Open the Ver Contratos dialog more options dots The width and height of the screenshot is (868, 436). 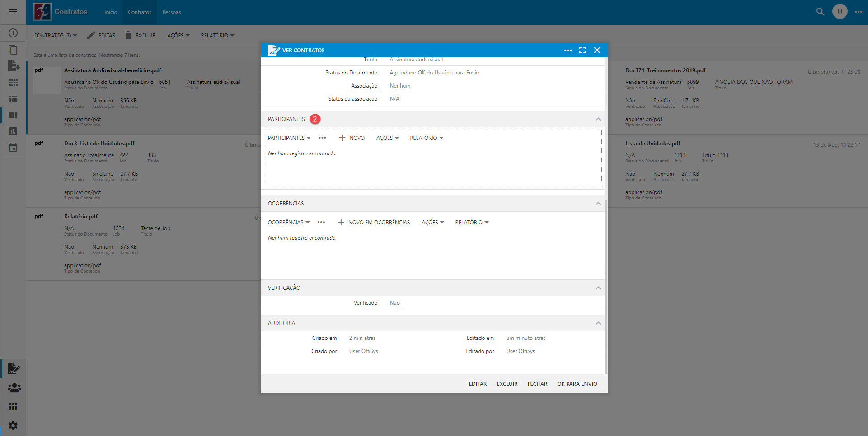pos(568,50)
